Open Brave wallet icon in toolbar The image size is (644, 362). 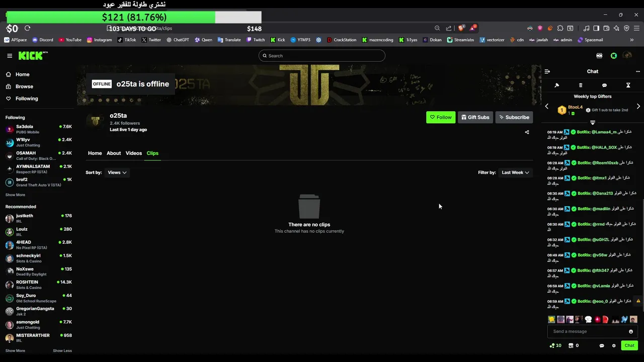[x=606, y=28]
